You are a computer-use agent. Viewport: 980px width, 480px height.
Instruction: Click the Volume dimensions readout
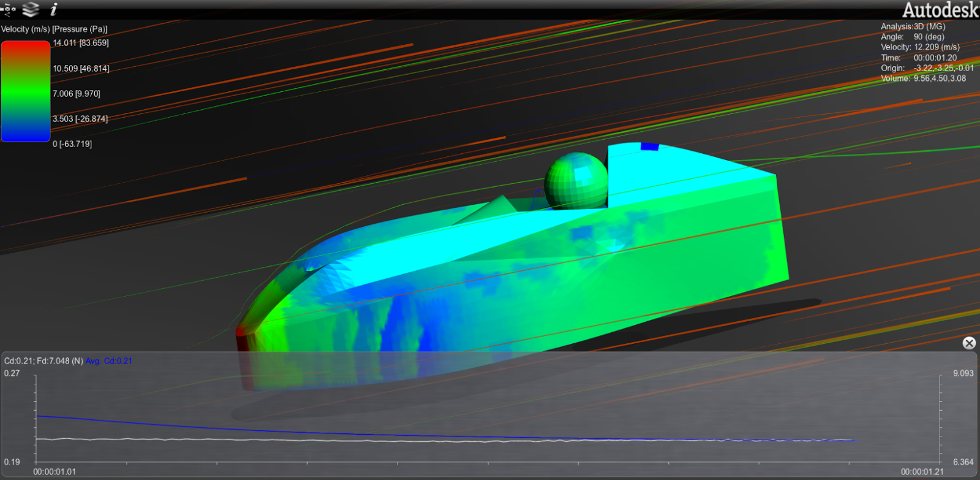pos(923,78)
